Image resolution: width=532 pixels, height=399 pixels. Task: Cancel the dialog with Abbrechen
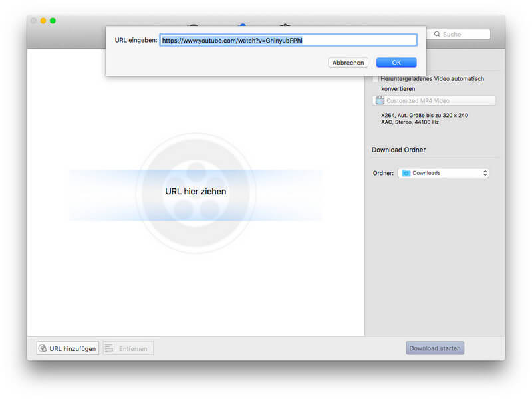348,63
